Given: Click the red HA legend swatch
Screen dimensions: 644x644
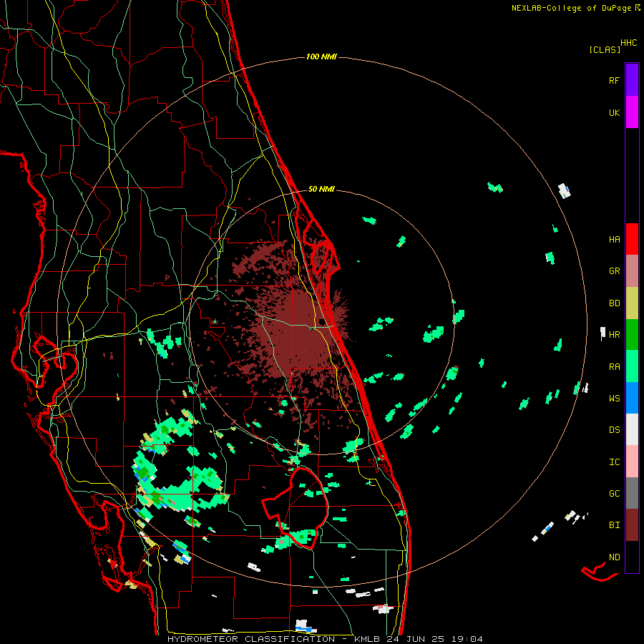Looking at the screenshot, I should 632,239.
